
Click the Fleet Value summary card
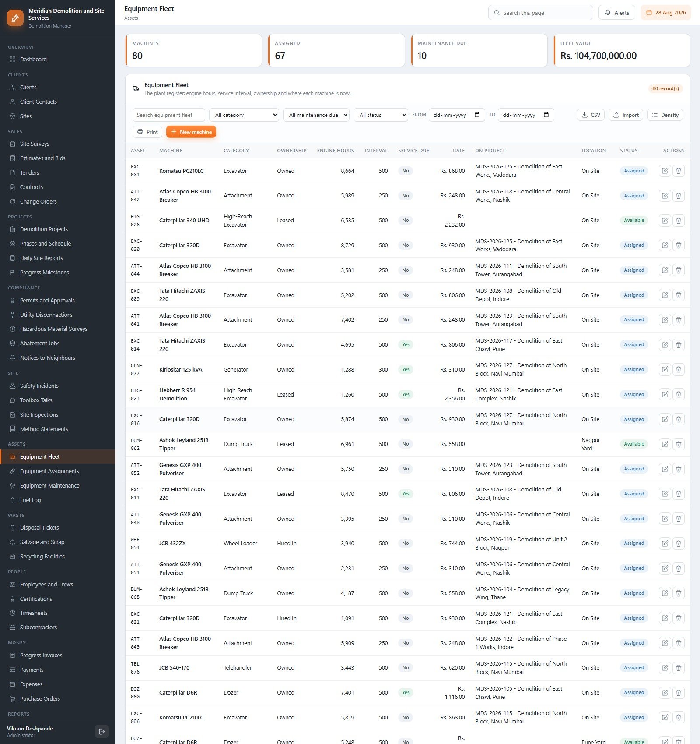622,50
